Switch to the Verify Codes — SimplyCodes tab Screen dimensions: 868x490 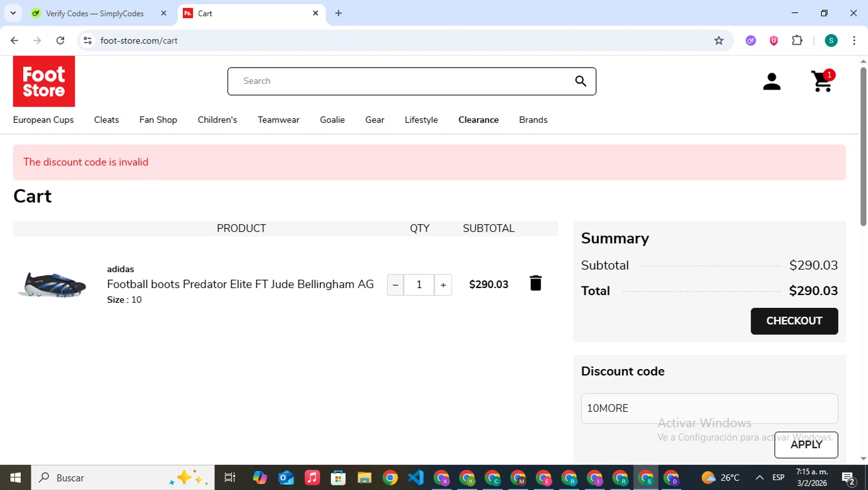coord(95,13)
